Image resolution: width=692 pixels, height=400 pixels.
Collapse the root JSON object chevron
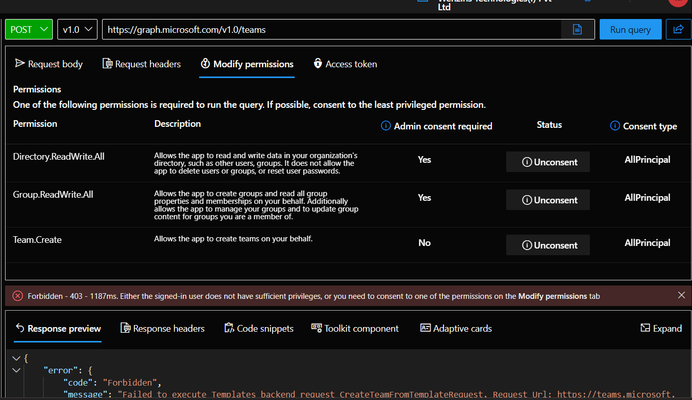click(x=16, y=358)
